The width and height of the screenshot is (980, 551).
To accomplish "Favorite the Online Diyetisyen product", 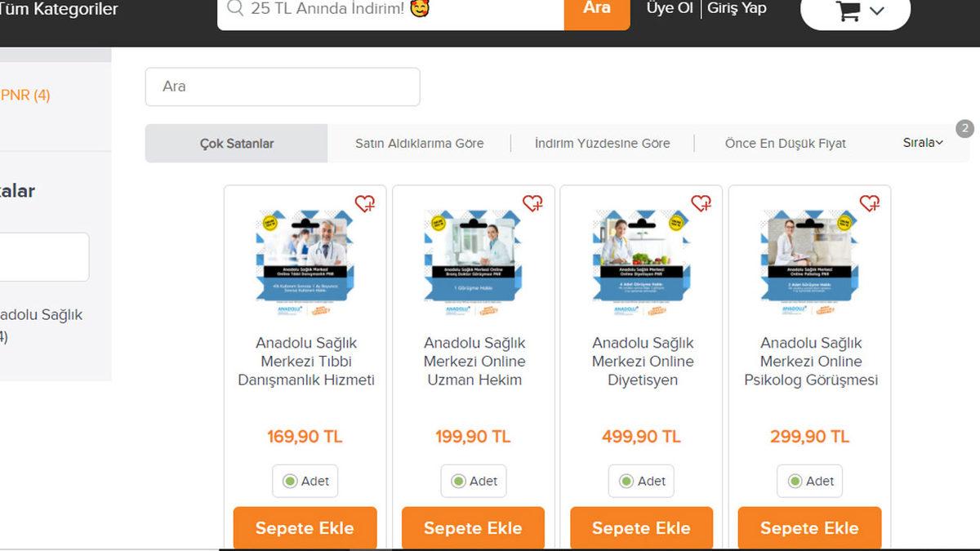I will point(702,203).
